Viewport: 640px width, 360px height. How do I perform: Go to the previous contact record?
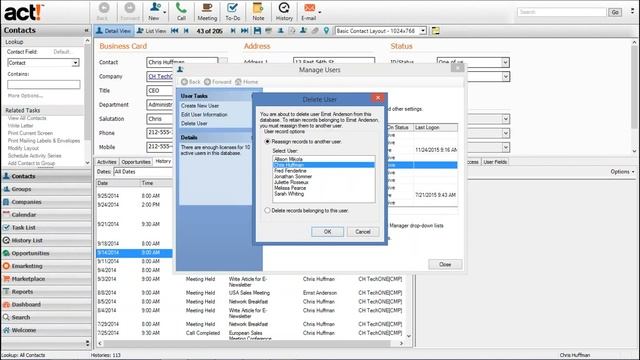[186, 31]
